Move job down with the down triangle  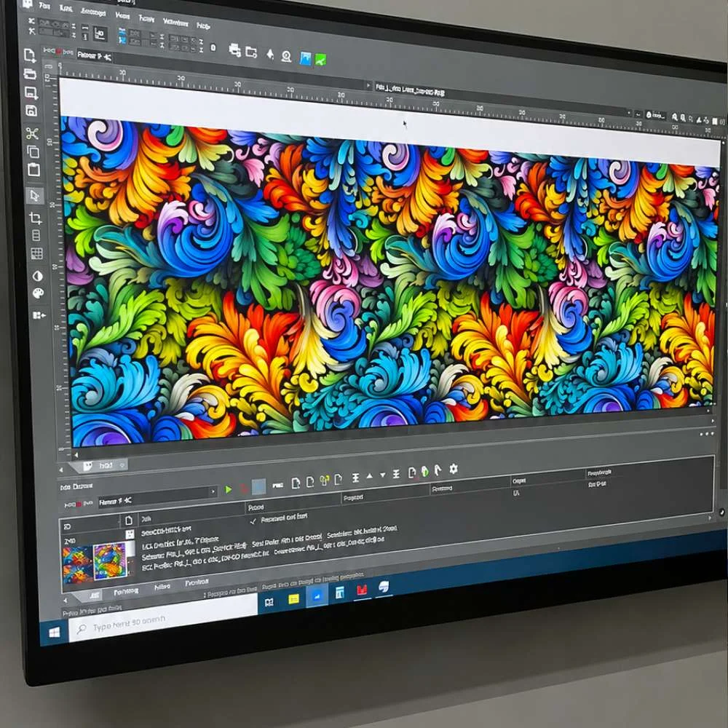pyautogui.click(x=383, y=475)
